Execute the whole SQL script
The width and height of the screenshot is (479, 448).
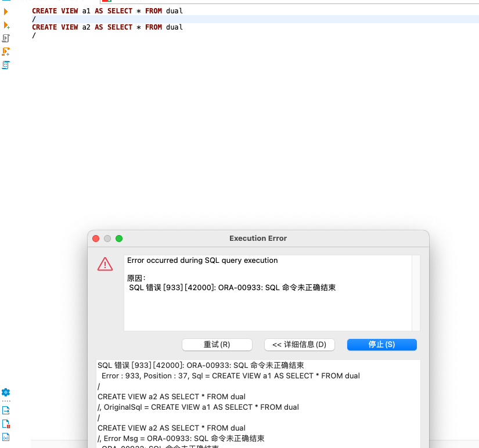[x=7, y=38]
